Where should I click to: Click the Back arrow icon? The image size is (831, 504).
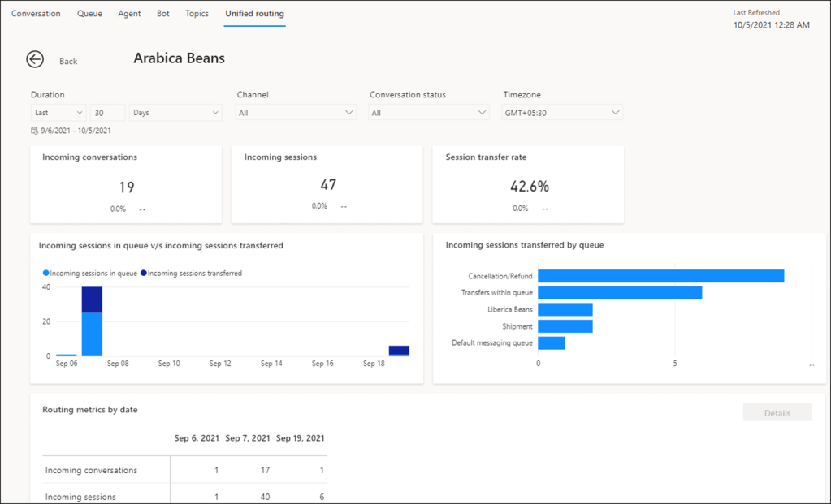point(35,59)
